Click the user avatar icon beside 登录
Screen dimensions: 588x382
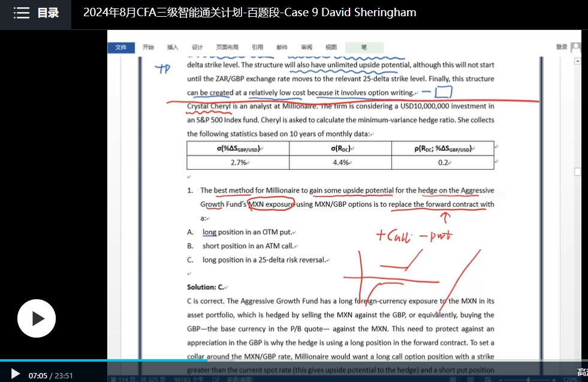(575, 47)
